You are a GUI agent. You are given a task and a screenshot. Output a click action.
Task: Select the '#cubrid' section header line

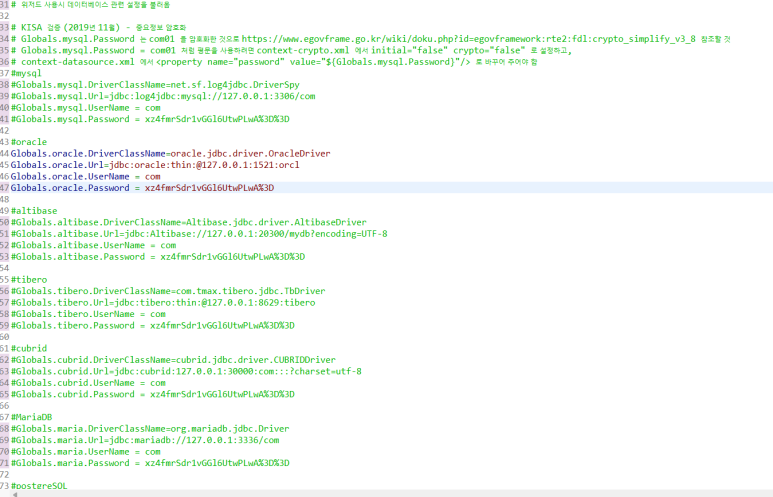[29, 348]
